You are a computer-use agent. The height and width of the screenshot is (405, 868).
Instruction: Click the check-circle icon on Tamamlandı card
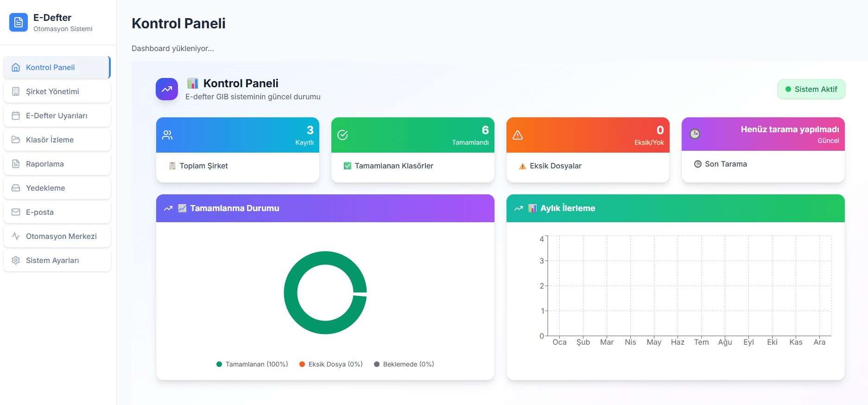click(342, 135)
